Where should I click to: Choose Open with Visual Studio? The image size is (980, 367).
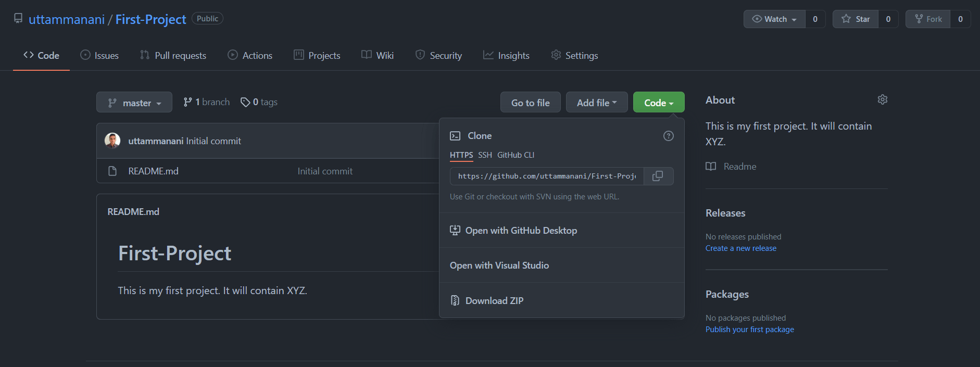coord(561,265)
